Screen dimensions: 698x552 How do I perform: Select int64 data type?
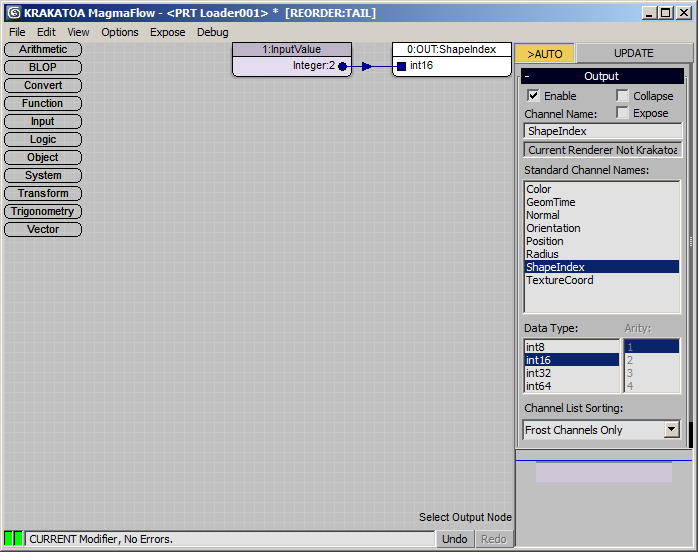coord(572,386)
